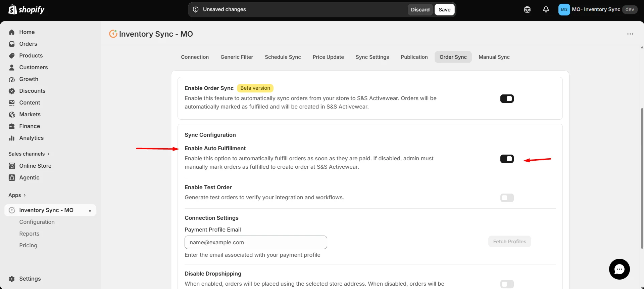Click the Home house icon
Viewport: 644px width, 289px height.
[x=12, y=32]
